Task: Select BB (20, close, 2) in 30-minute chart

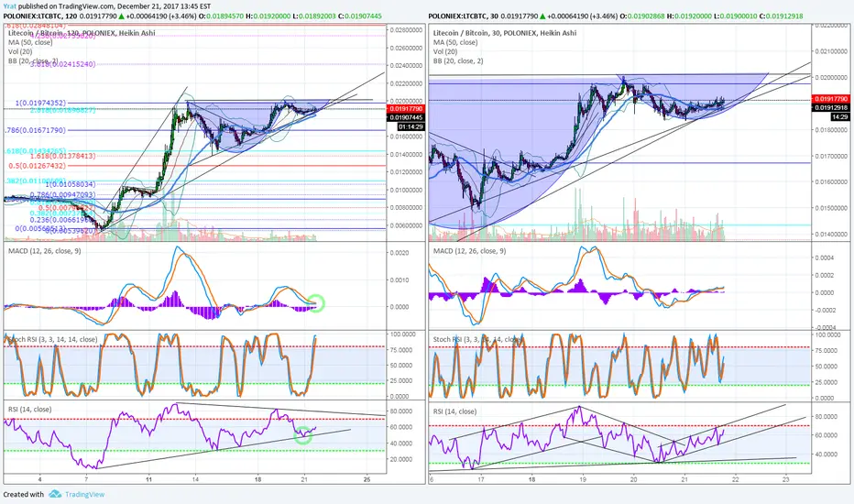Action: click(458, 60)
